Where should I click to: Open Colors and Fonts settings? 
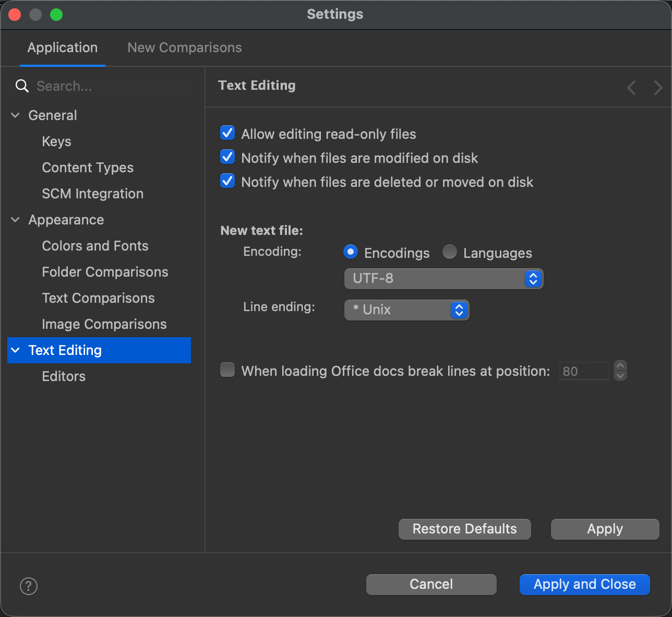[x=95, y=246]
